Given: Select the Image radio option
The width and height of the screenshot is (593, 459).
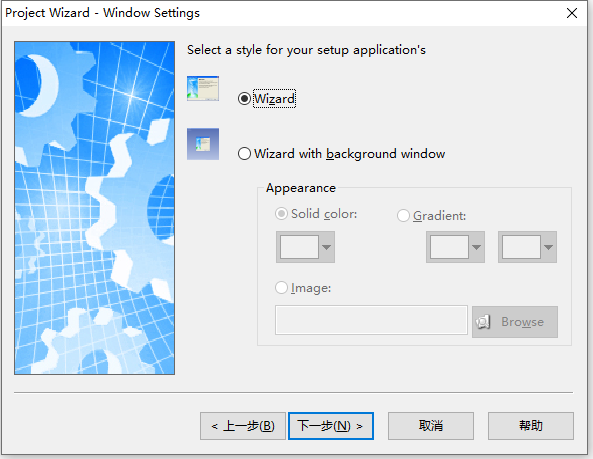Looking at the screenshot, I should 281,288.
